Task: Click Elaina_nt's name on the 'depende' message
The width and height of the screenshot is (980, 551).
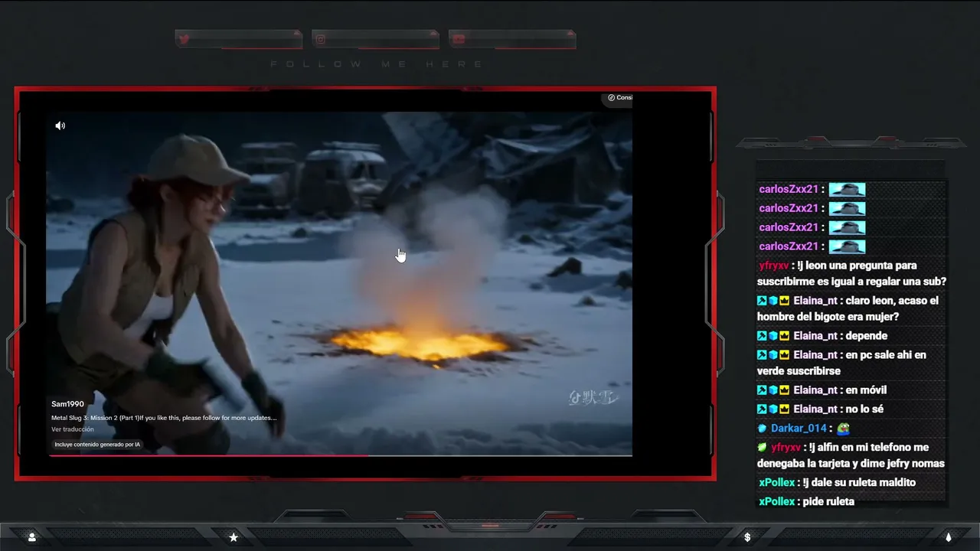Action: pos(815,336)
